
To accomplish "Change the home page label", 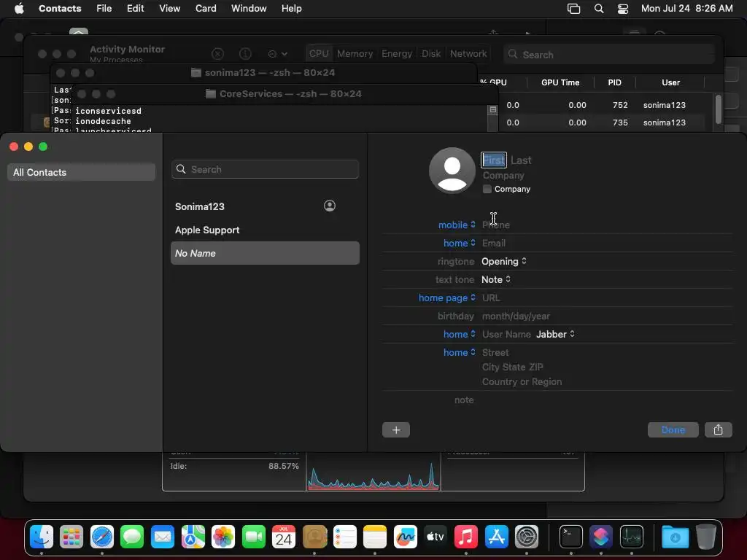I will tap(447, 297).
